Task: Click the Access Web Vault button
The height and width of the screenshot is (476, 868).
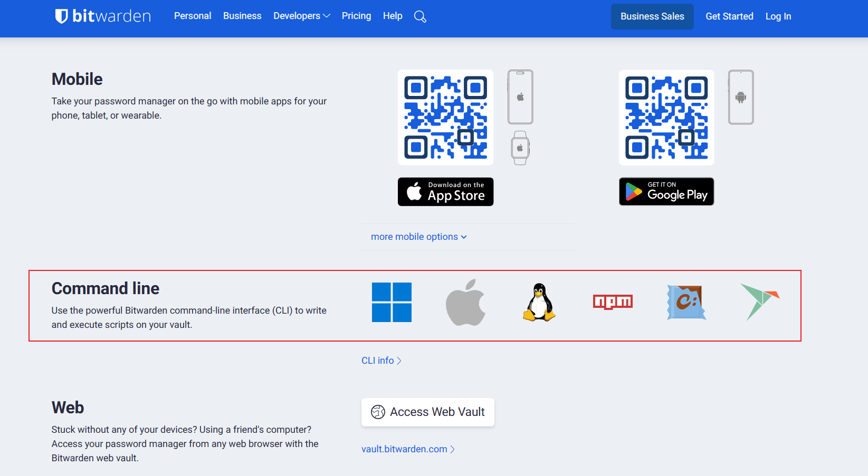Action: pos(428,412)
